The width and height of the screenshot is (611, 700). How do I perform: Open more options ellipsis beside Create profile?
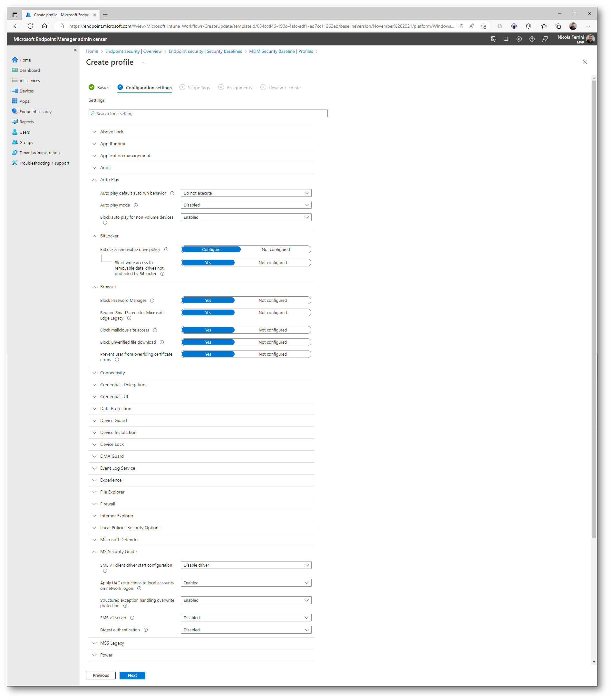143,62
